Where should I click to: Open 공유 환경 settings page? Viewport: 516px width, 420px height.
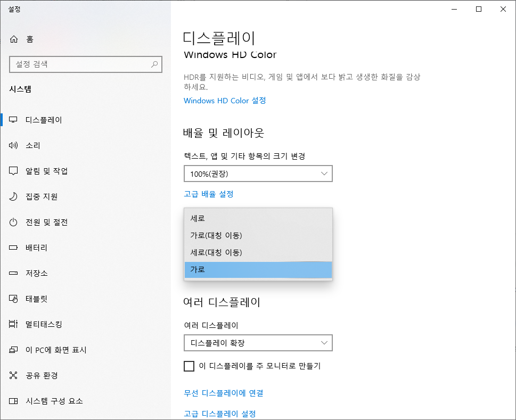86,375
